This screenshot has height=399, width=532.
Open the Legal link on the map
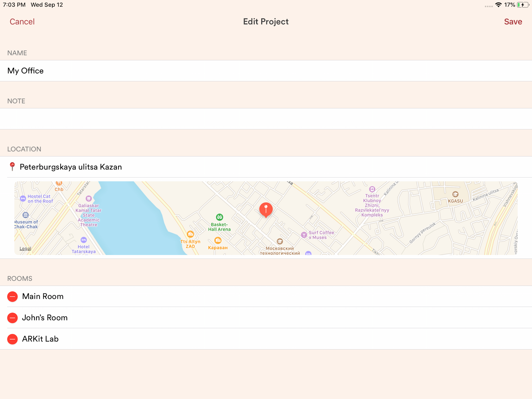coord(25,249)
